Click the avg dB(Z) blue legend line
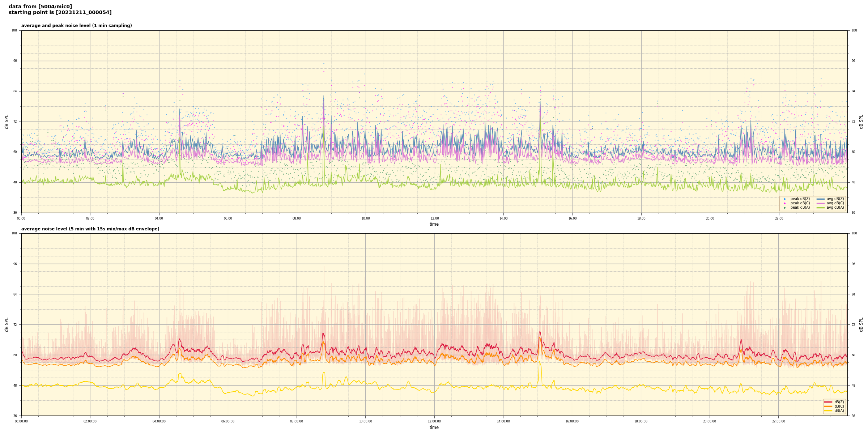The image size is (868, 434). pos(821,199)
